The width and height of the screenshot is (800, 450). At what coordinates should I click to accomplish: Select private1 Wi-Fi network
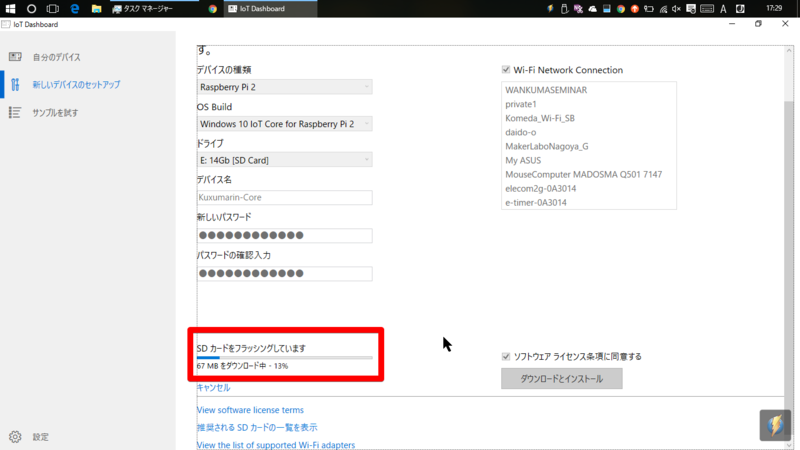tap(521, 104)
